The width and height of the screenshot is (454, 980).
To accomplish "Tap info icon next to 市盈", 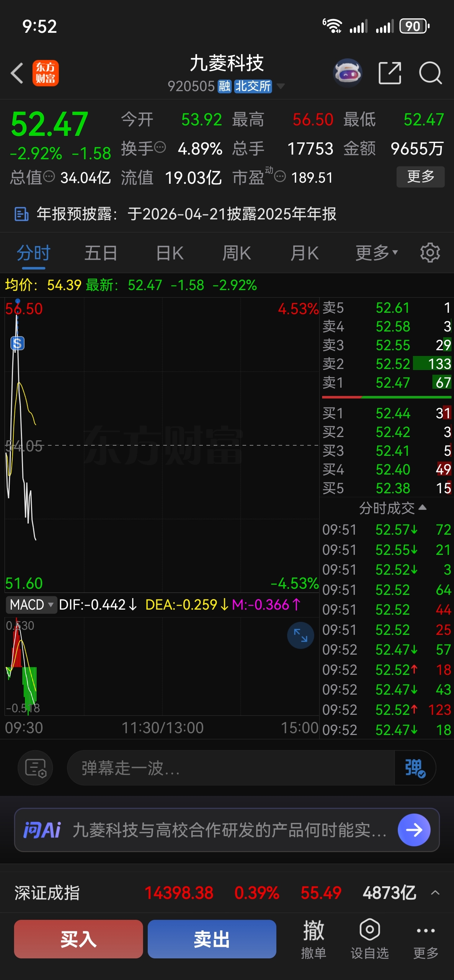I will click(280, 176).
